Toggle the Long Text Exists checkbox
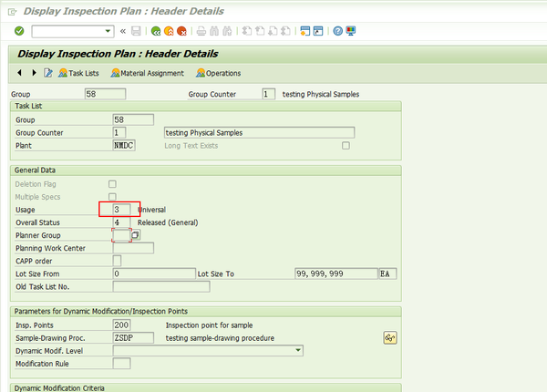The height and width of the screenshot is (392, 547). pyautogui.click(x=346, y=146)
